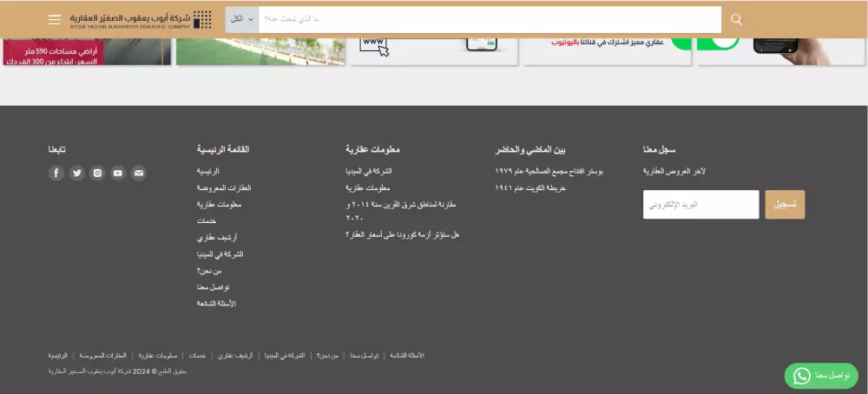Open the أزمة كورونا على أسعار العقار link

(403, 234)
